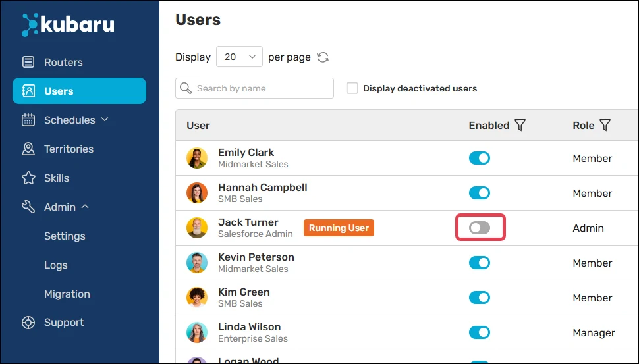The height and width of the screenshot is (364, 639).
Task: Disable Hannah Campbell's enabled toggle
Action: pyautogui.click(x=480, y=193)
